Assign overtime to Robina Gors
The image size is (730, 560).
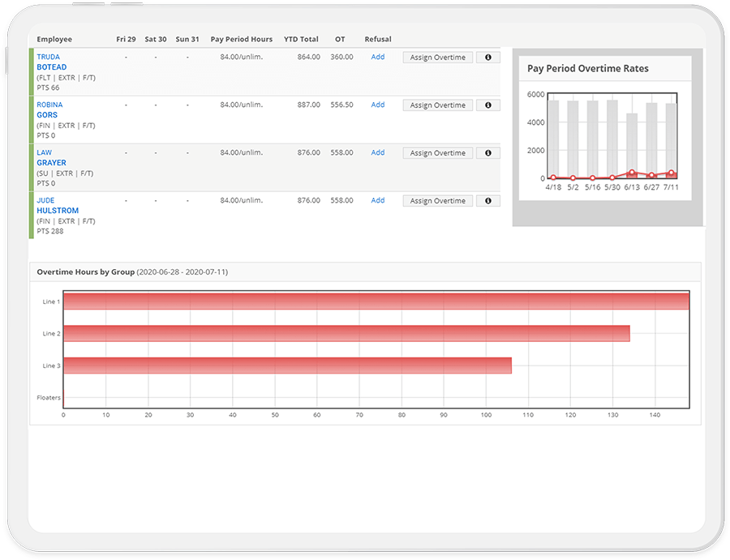click(x=438, y=105)
